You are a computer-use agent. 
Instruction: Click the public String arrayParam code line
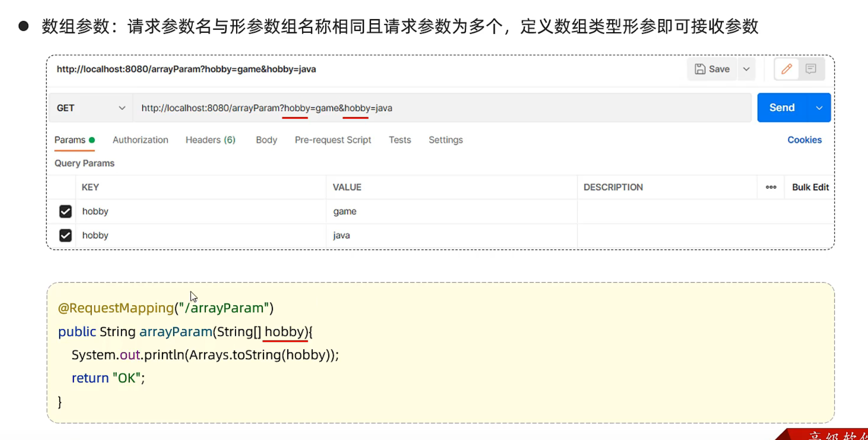(x=185, y=331)
